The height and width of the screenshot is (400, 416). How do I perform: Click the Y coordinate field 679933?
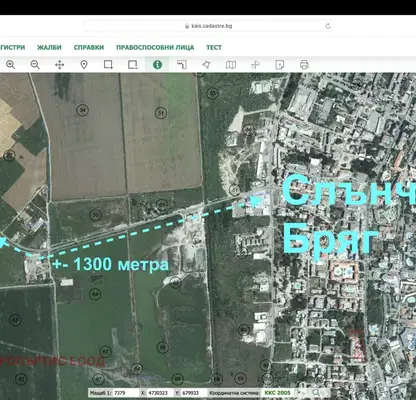coord(193,393)
